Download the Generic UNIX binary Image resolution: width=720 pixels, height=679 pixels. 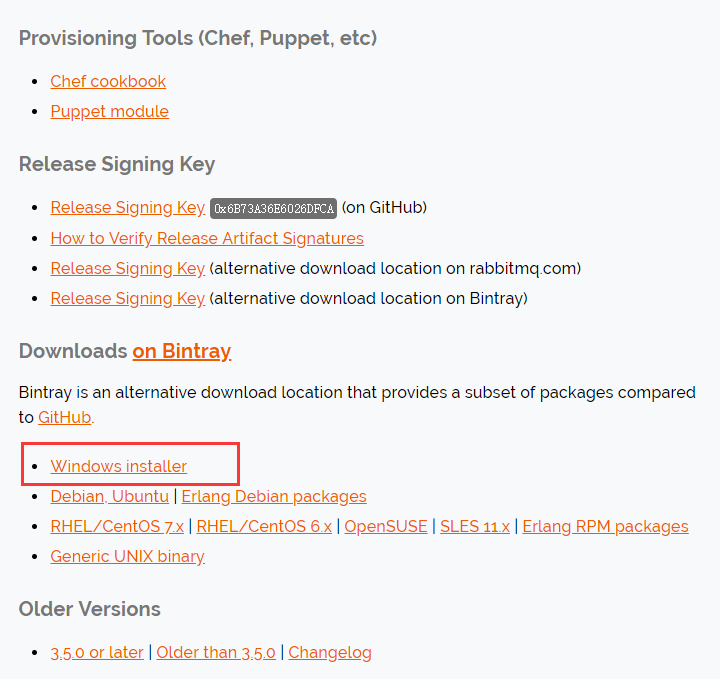tap(127, 556)
